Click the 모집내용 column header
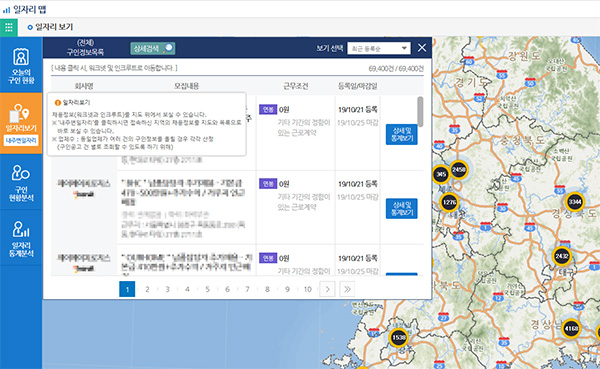This screenshot has width=600, height=369. (x=186, y=86)
